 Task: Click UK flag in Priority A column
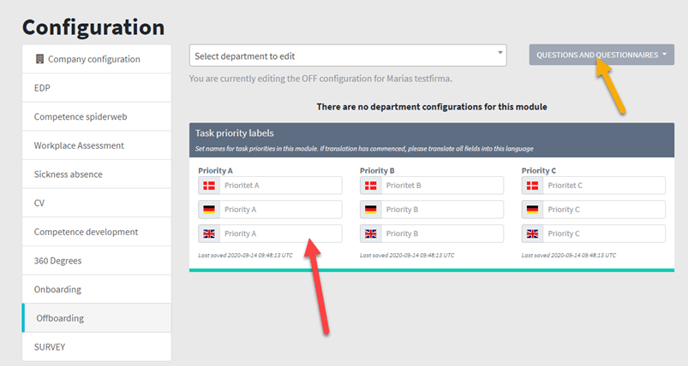(x=209, y=234)
